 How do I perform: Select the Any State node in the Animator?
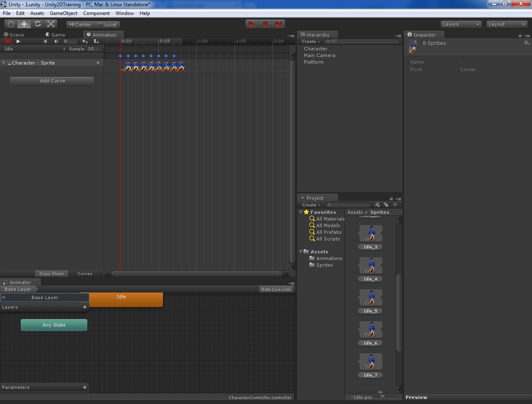tap(54, 325)
